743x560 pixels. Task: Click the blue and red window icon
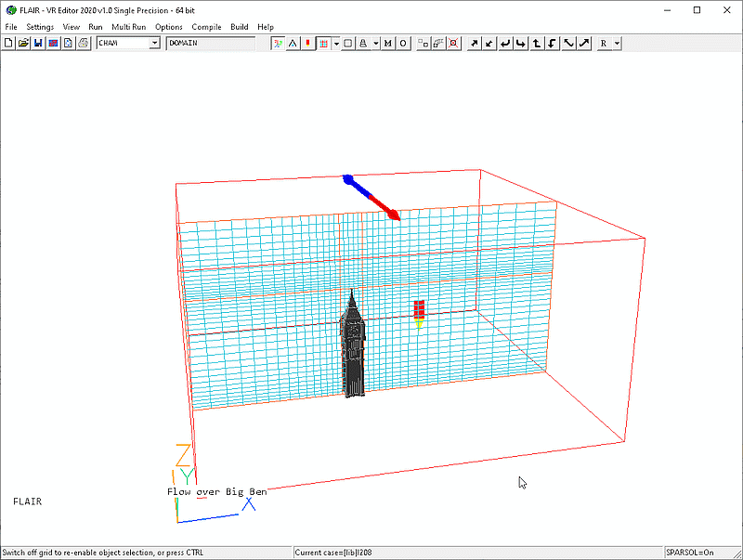pos(54,43)
